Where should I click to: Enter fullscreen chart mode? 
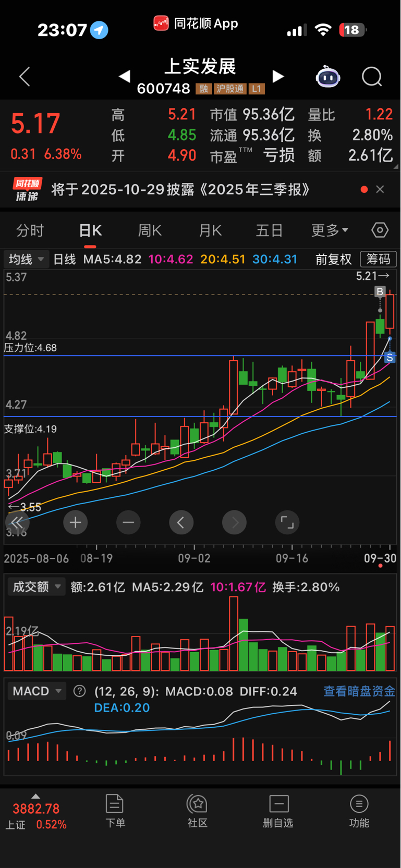287,522
